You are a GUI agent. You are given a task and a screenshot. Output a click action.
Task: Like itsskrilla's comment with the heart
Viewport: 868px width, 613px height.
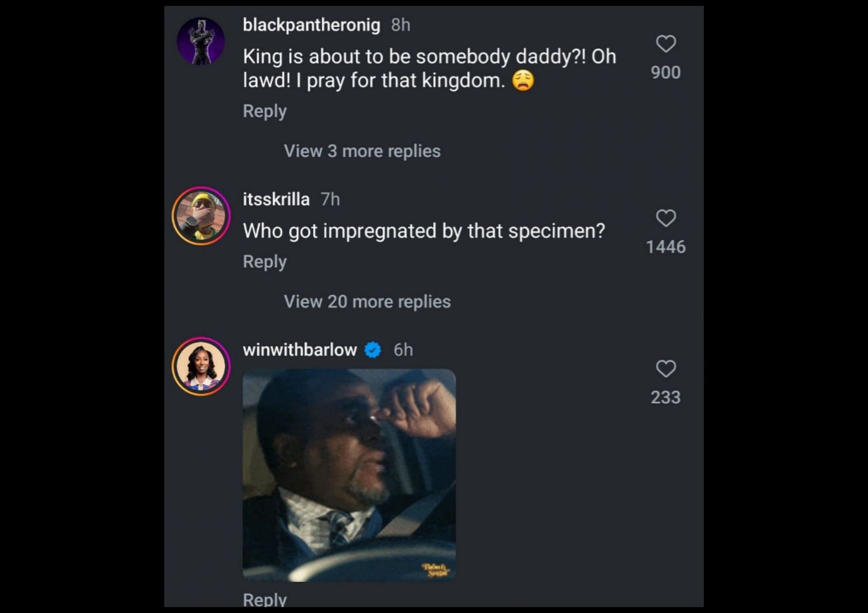point(665,219)
